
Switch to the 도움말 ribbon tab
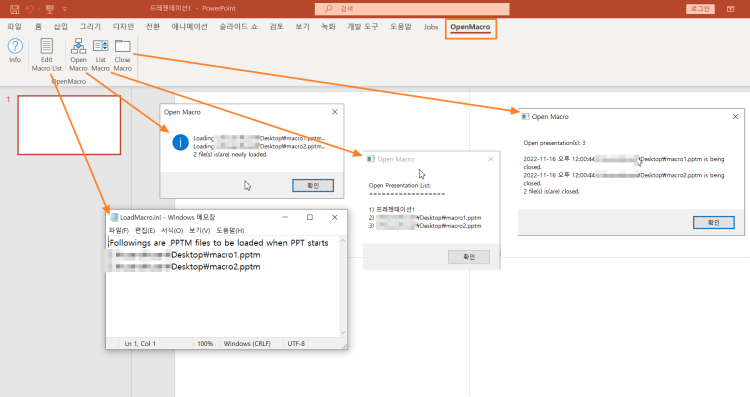(401, 27)
